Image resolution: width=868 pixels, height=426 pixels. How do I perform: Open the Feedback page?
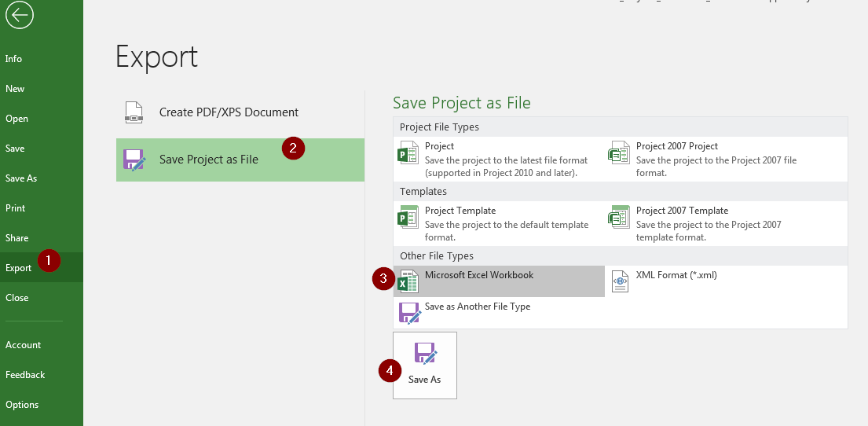(42, 374)
